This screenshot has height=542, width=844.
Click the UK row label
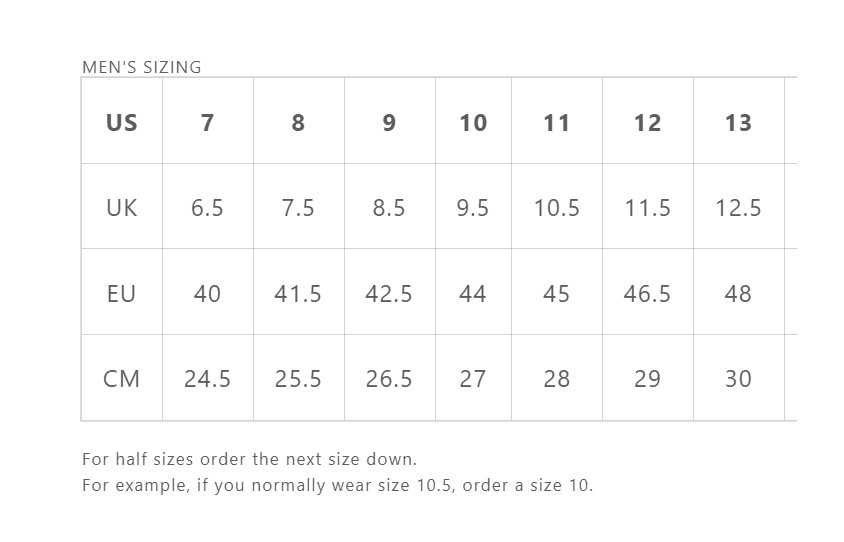point(122,207)
